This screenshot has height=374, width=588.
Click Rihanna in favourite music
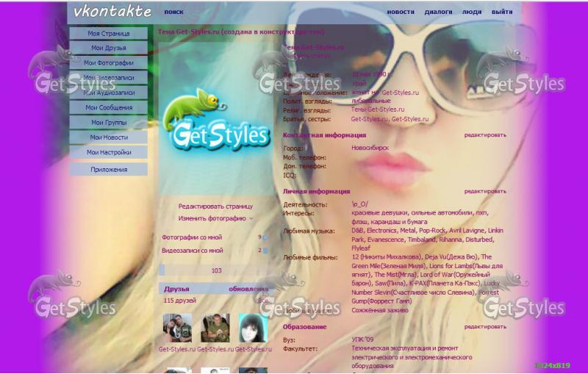[451, 240]
